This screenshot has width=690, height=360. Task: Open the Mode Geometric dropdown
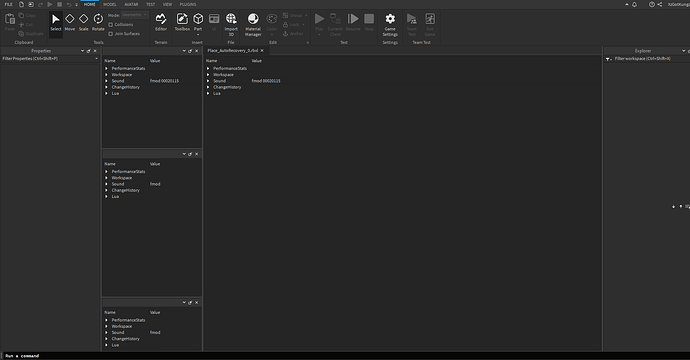135,15
